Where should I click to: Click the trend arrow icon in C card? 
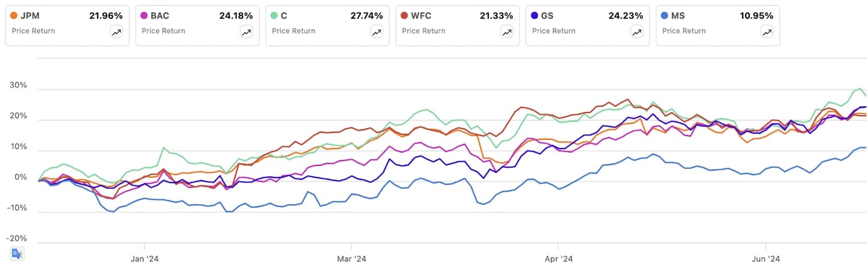click(377, 32)
